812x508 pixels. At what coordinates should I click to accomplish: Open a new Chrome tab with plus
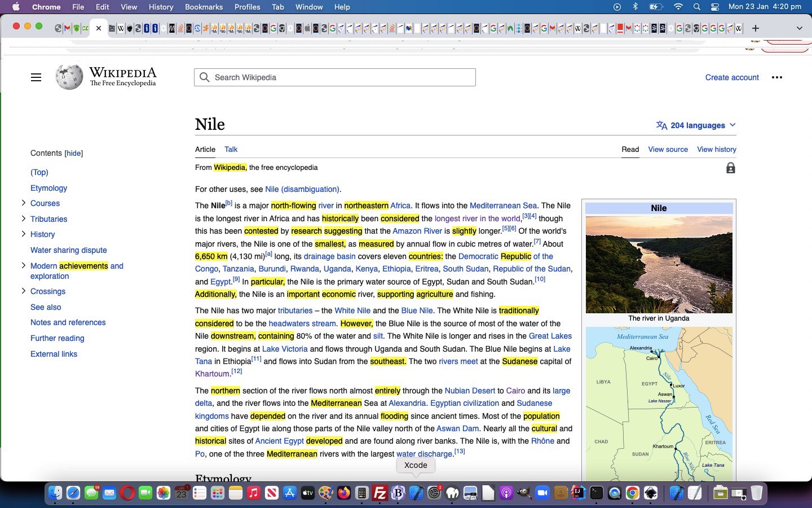(x=756, y=28)
